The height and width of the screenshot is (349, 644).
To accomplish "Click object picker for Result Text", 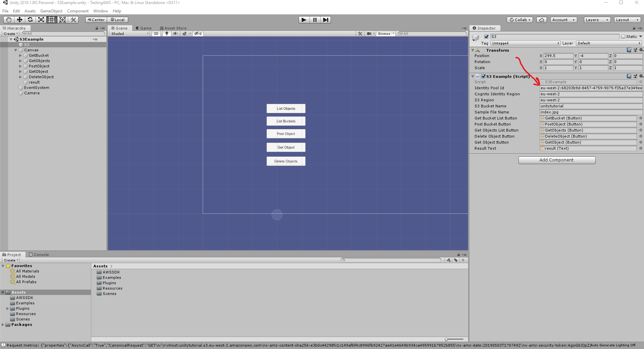I will tap(641, 148).
